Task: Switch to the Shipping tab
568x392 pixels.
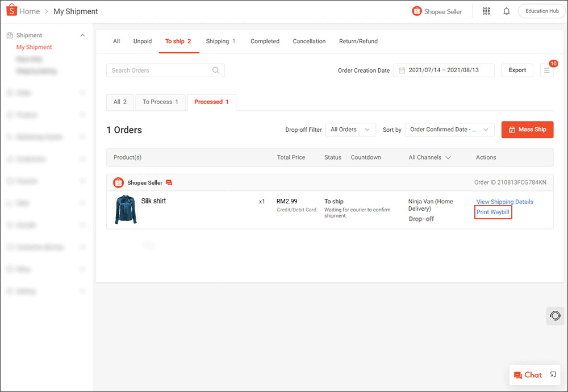Action: point(220,41)
